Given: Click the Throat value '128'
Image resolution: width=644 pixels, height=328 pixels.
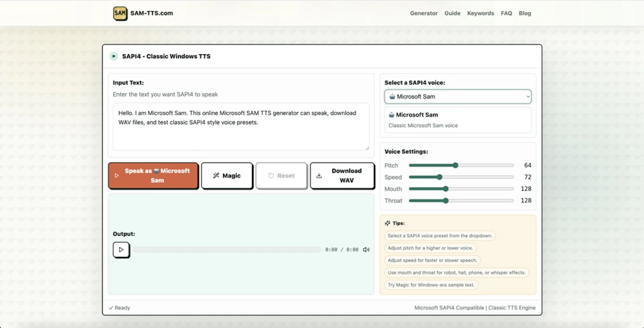Looking at the screenshot, I should pos(526,201).
